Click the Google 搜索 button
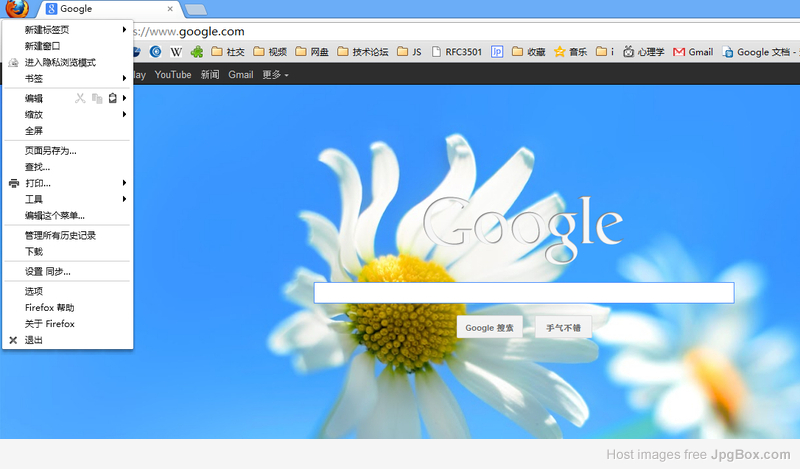The height and width of the screenshot is (469, 800). (490, 327)
